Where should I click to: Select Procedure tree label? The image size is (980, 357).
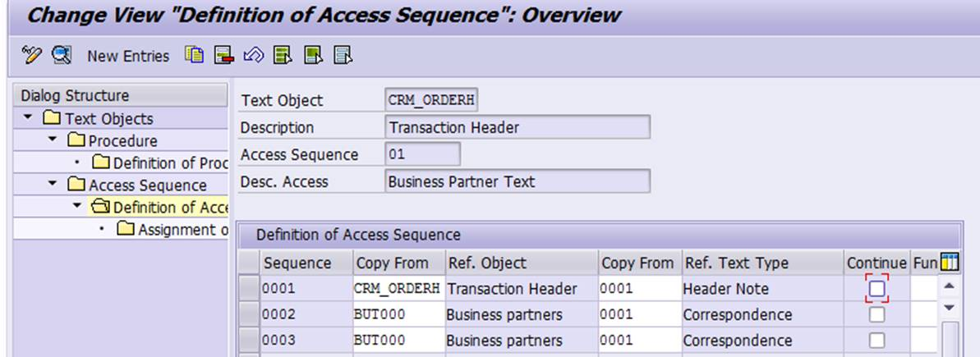pyautogui.click(x=123, y=141)
